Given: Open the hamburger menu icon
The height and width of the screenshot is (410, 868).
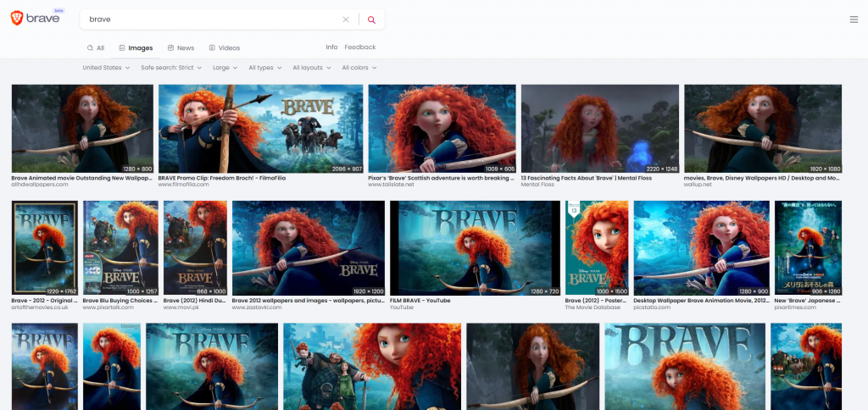Looking at the screenshot, I should pos(853,19).
